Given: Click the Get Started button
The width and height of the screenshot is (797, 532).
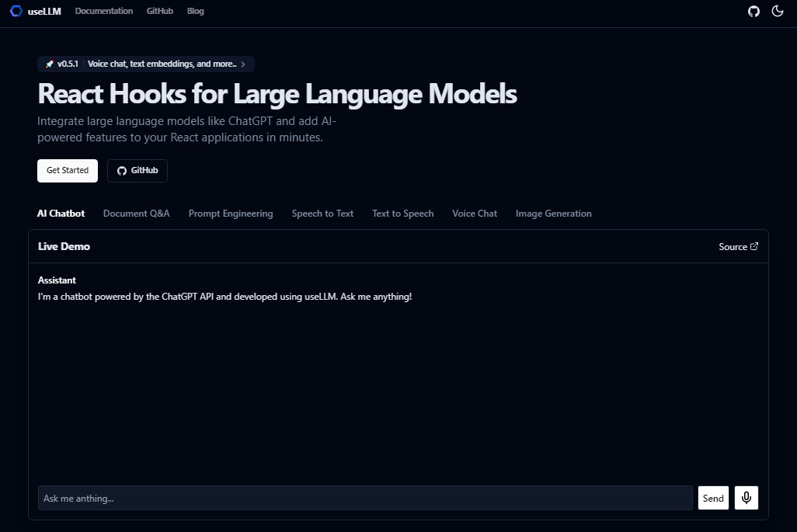Looking at the screenshot, I should [67, 170].
